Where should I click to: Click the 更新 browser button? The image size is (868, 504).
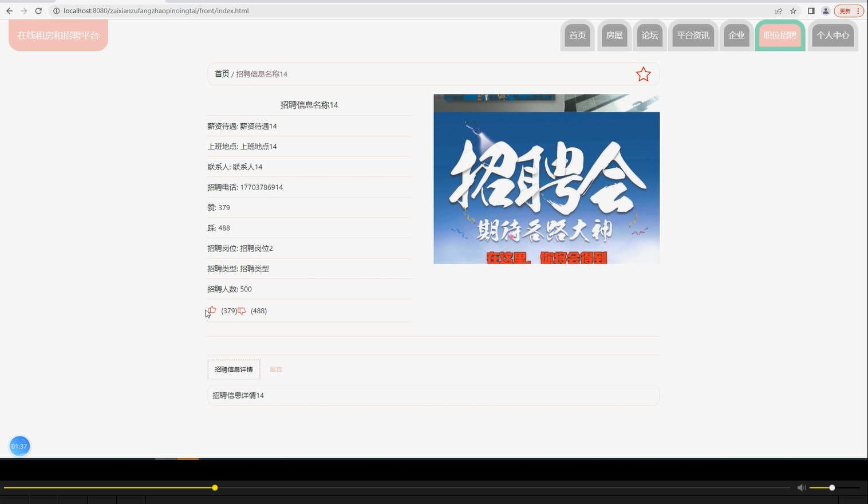845,10
